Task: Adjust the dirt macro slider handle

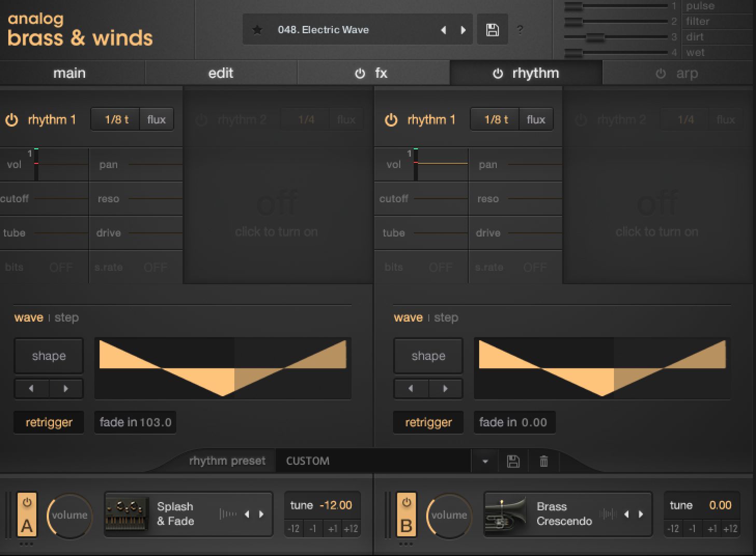Action: [x=595, y=37]
